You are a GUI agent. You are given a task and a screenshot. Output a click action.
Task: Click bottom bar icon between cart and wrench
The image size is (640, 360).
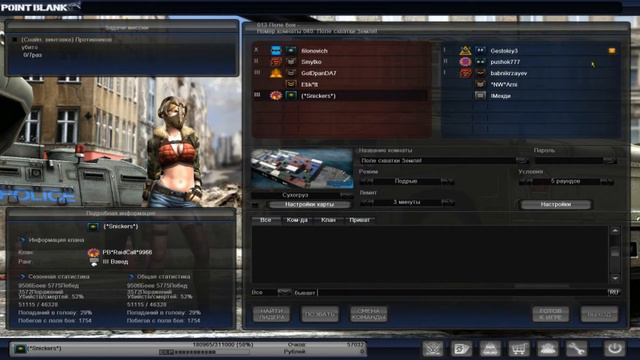tap(547, 349)
